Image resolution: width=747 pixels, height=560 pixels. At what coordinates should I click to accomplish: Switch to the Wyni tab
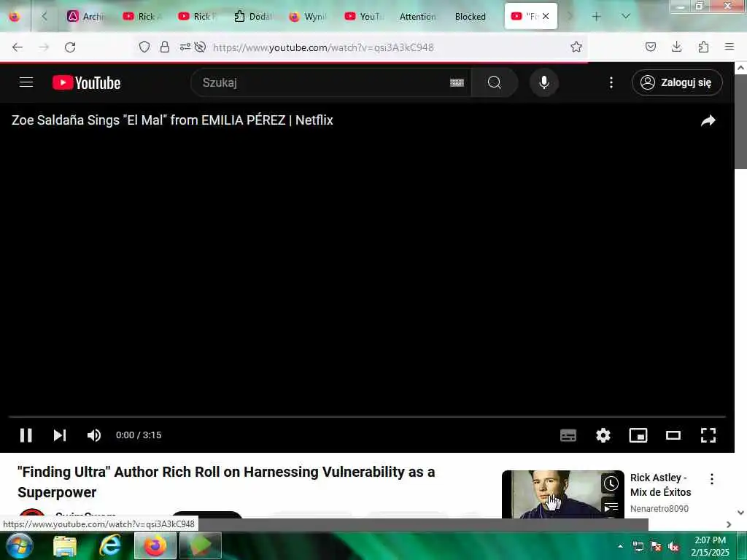[308, 17]
